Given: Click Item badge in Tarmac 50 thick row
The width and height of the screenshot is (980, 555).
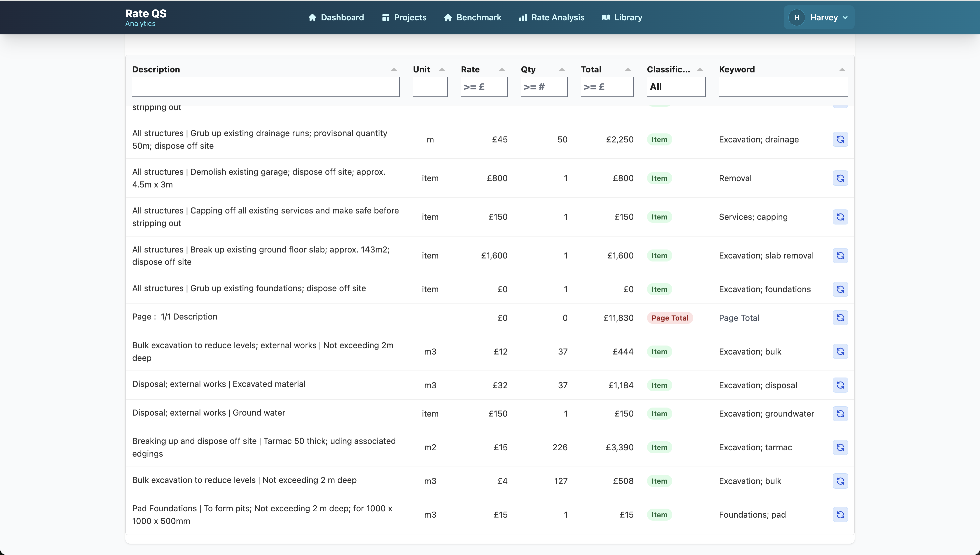Looking at the screenshot, I should coord(659,448).
